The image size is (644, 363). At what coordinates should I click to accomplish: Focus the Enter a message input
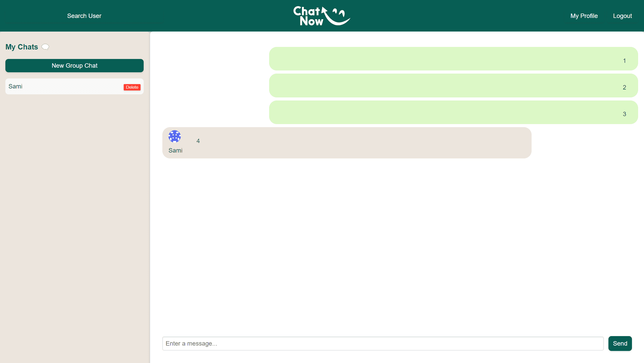383,344
